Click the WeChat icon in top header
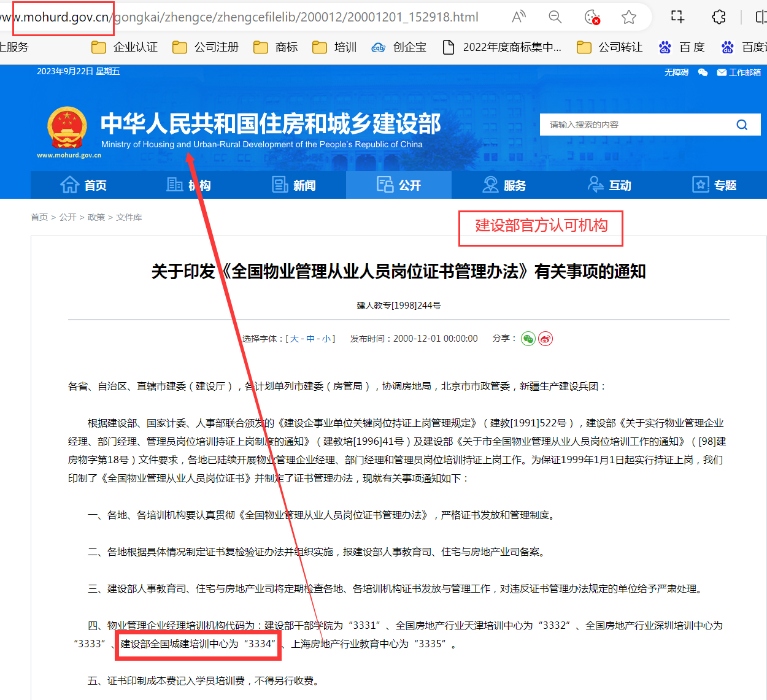Viewport: 767px width, 700px height. point(703,72)
